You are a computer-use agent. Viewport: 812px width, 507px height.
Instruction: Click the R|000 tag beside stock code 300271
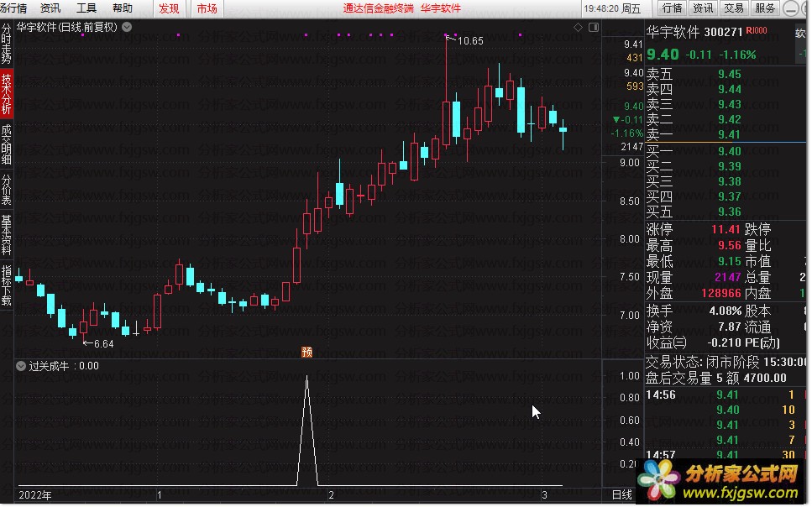pyautogui.click(x=757, y=31)
